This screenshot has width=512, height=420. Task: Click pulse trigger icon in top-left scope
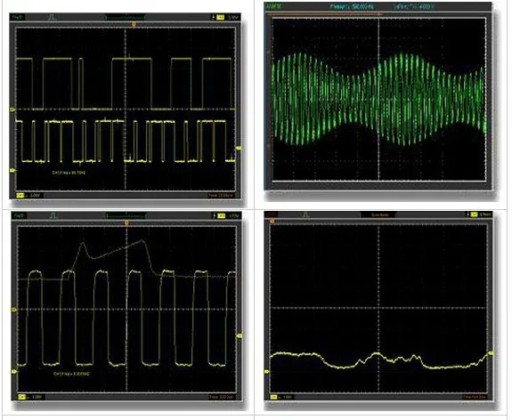pos(53,17)
